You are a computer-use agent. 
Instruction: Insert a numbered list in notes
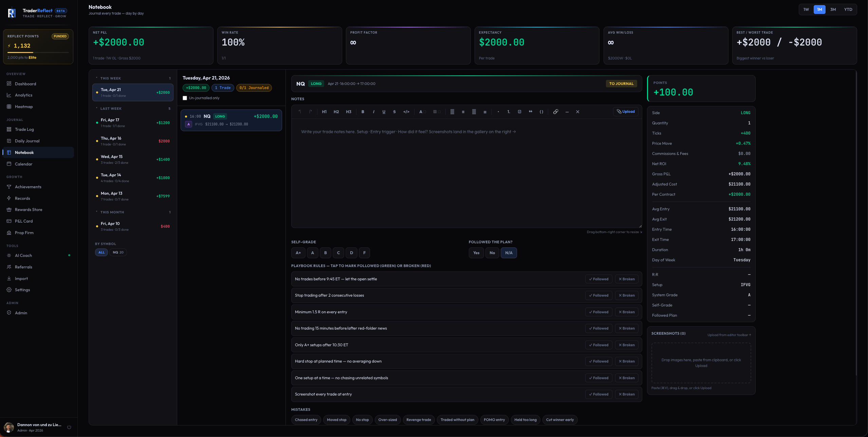509,112
